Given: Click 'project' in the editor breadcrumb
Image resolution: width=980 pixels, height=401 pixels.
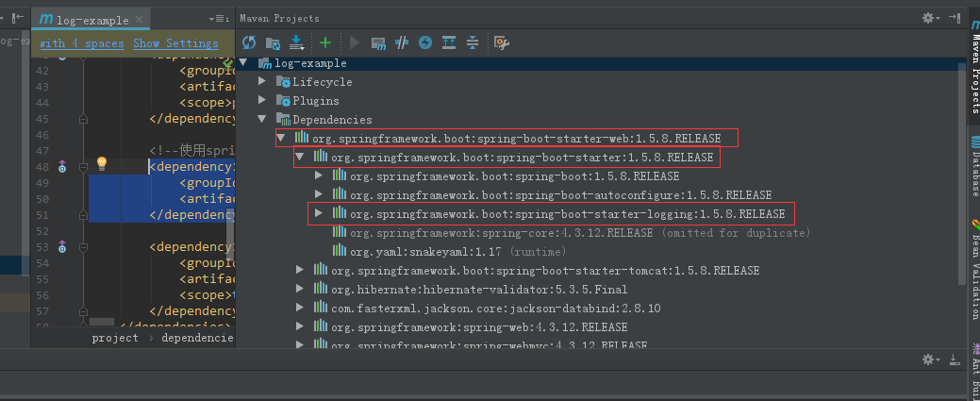Looking at the screenshot, I should [x=115, y=338].
